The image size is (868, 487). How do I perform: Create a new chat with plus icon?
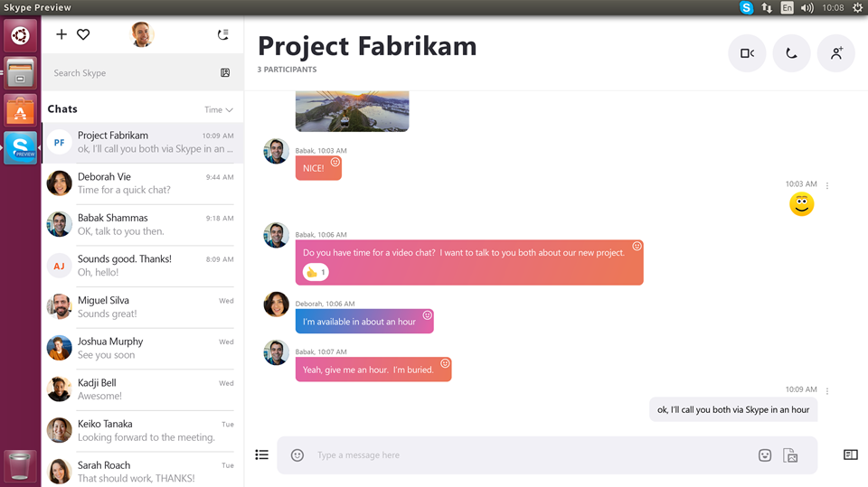click(x=61, y=34)
